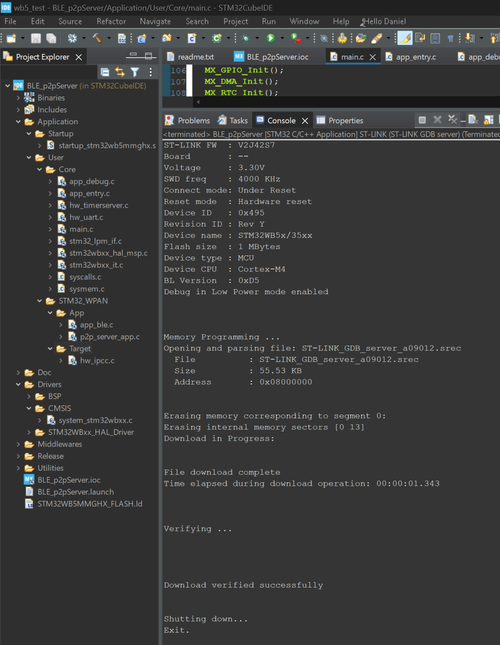Viewport: 500px width, 645px height.
Task: Start debugging with the bug icon
Action: pyautogui.click(x=245, y=38)
